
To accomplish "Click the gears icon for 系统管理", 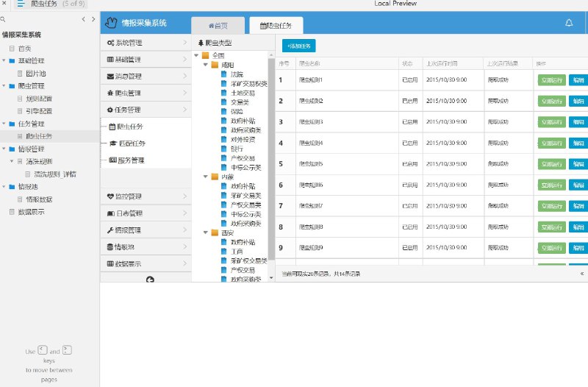I will (x=110, y=43).
